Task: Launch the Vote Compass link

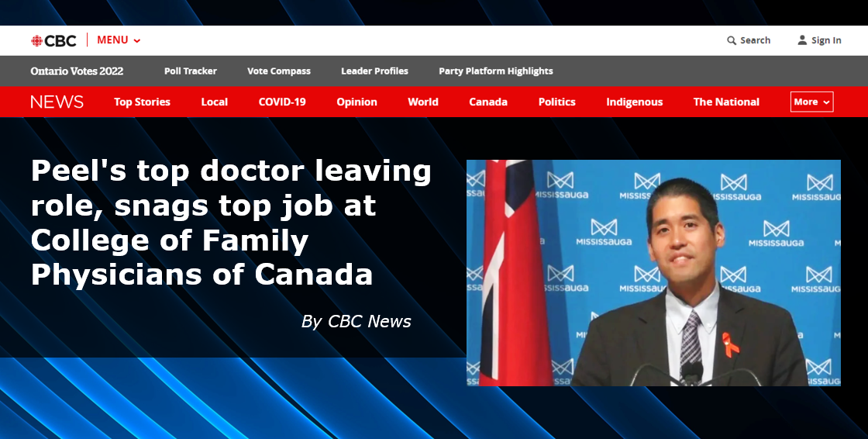Action: (279, 71)
